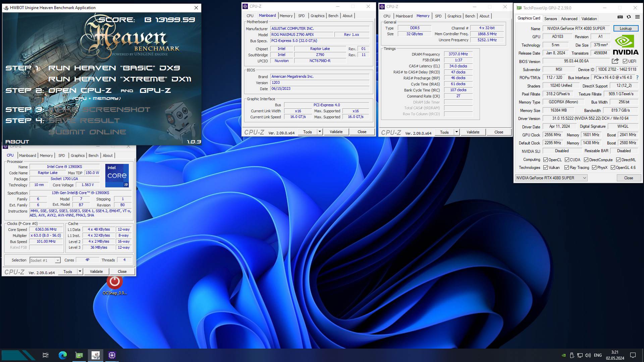Screen dimensions: 644x362
Task: Toggle Ray Tracing checkbox
Action: click(567, 168)
